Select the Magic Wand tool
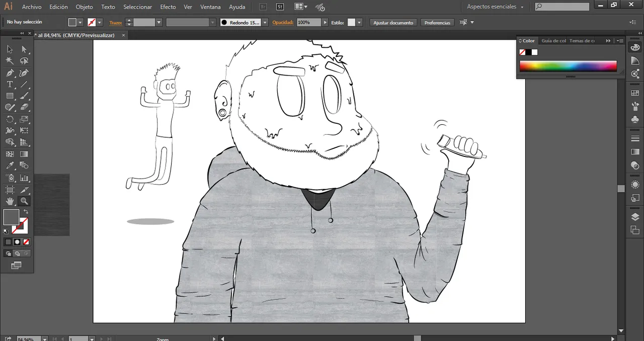Viewport: 644px width, 341px height. pos(10,60)
